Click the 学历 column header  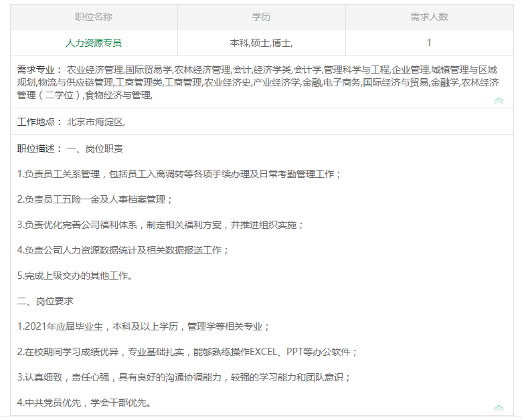[261, 17]
